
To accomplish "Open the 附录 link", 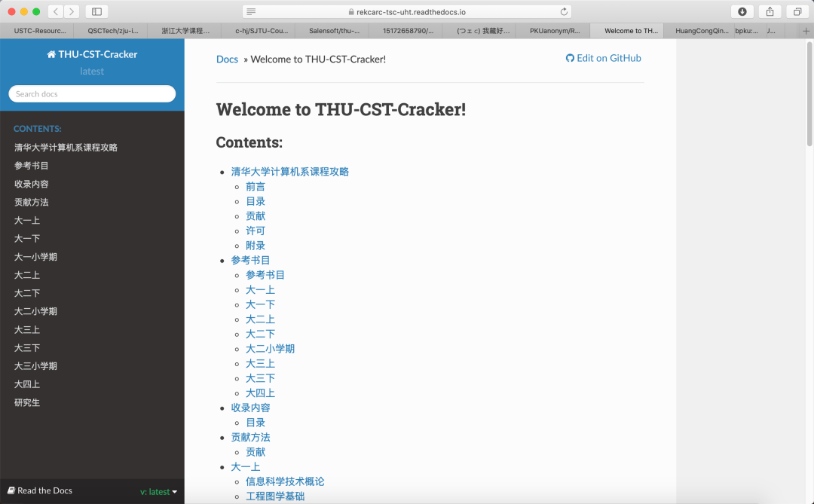I will point(256,245).
